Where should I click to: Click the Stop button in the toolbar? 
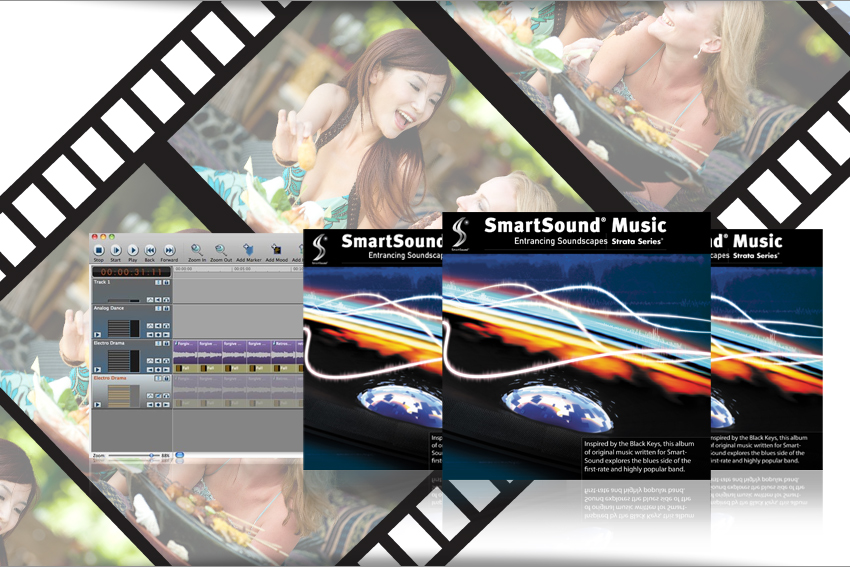[x=99, y=250]
